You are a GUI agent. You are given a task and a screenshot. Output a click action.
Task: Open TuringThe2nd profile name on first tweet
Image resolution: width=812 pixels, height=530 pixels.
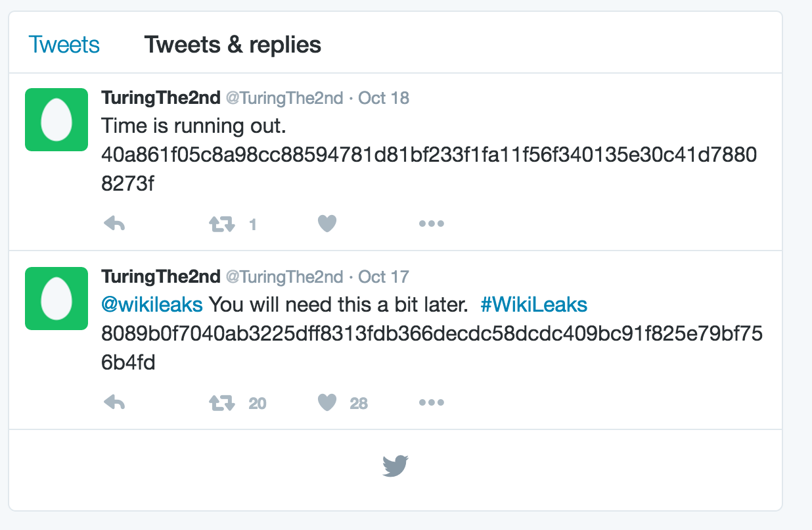160,98
